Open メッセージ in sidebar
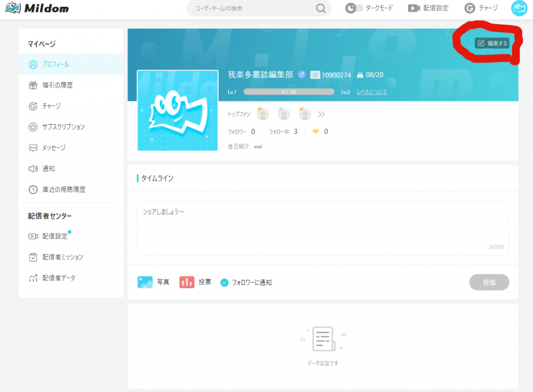Screen dimensions: 533x392 click(54, 148)
